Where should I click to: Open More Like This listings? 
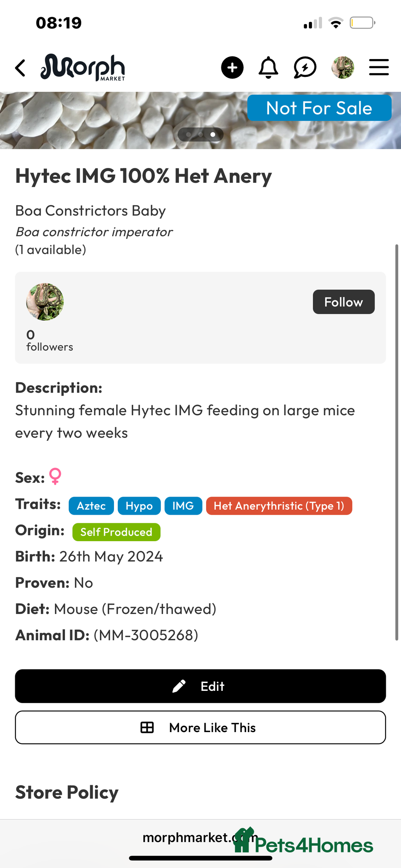pos(200,728)
